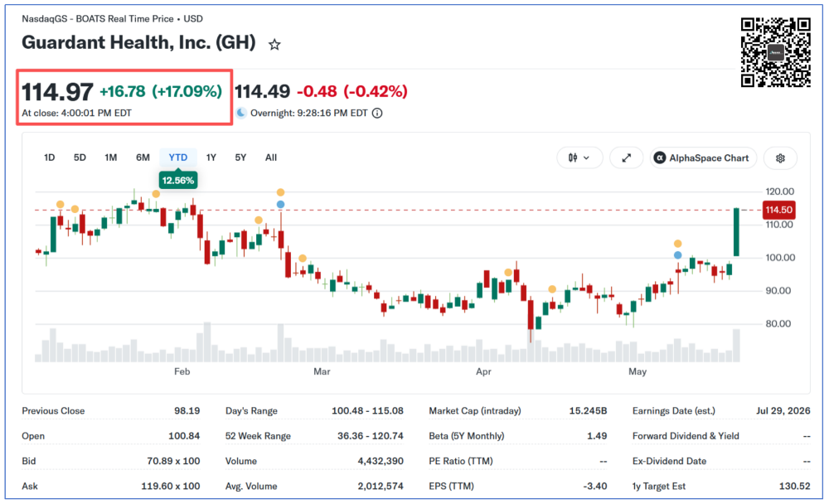The width and height of the screenshot is (829, 504).
Task: Click the Earnings Date value Jul 29, 2026
Action: (x=783, y=410)
